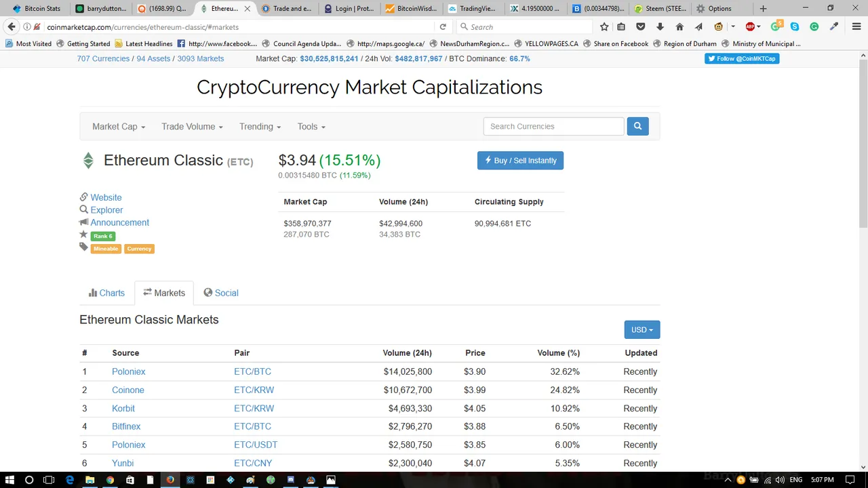Open the Bitfinex exchange link
The width and height of the screenshot is (868, 488).
(126, 426)
